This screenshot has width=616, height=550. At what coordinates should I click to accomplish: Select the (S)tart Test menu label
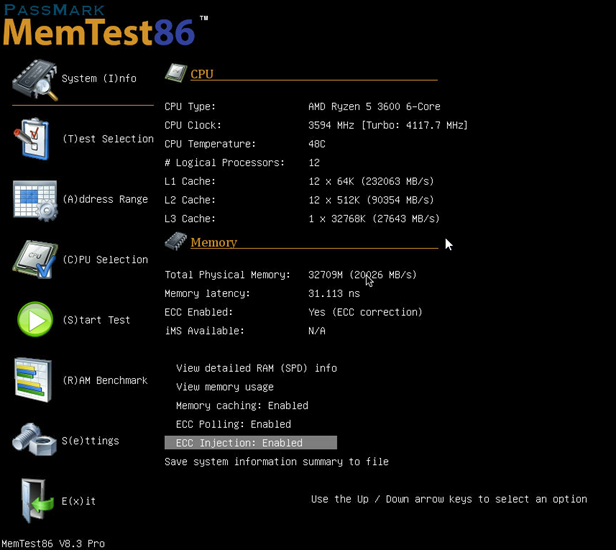(96, 320)
